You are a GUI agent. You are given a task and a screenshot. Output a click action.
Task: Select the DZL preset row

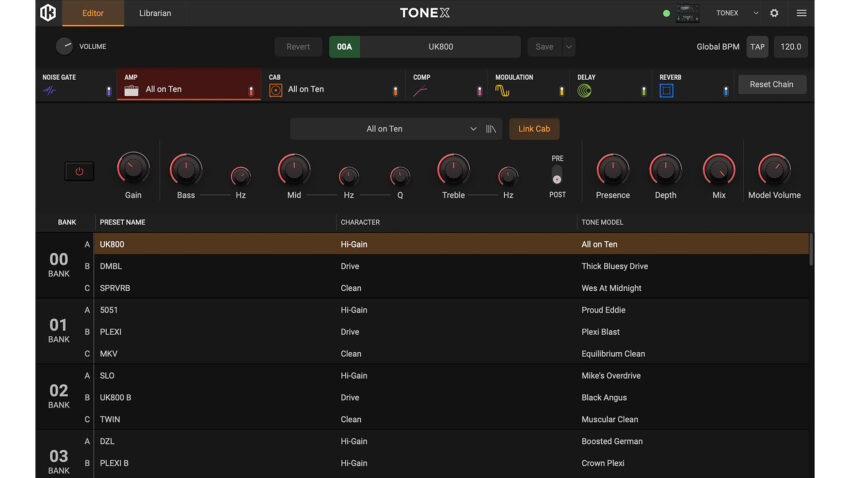click(452, 441)
